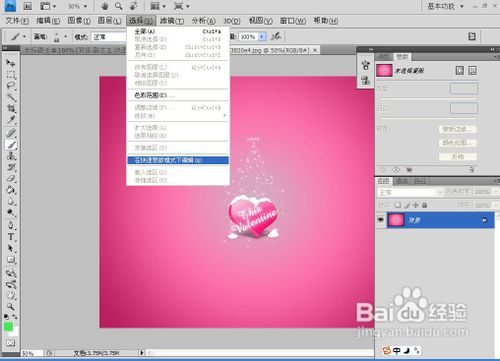The height and width of the screenshot is (361, 500).
Task: Add a vector mask in Masks panel
Action: click(x=472, y=70)
